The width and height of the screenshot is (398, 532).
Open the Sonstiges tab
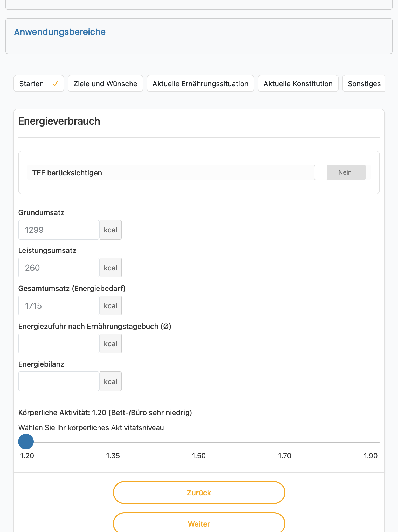pyautogui.click(x=364, y=84)
